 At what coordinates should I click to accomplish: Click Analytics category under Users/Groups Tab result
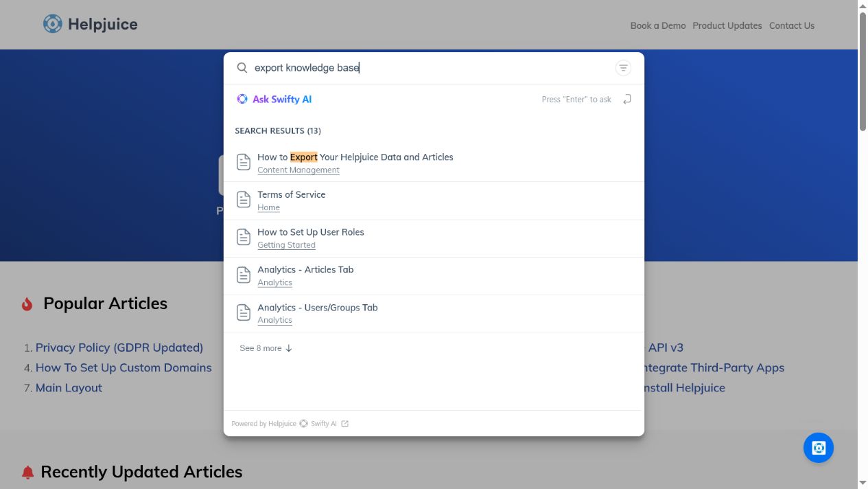274,320
